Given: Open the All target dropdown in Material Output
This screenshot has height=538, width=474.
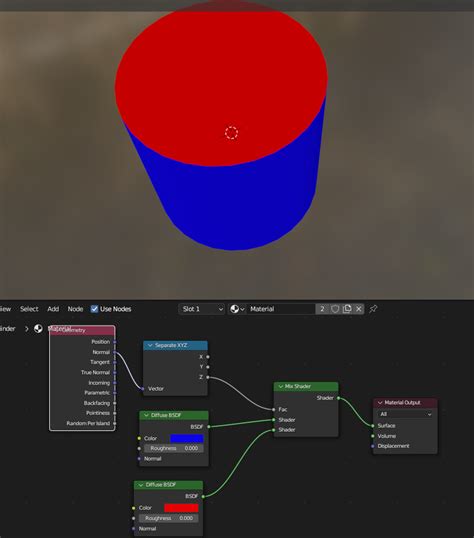Looking at the screenshot, I should tap(405, 414).
